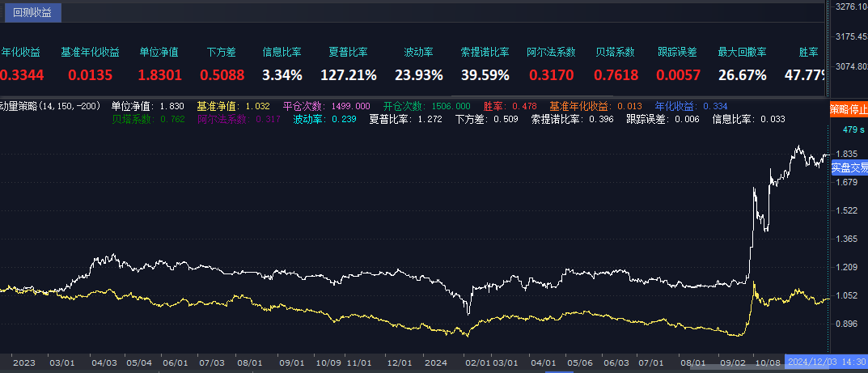Screen dimensions: 868x373
Task: Click the 2023 label on date axis
Action: [23, 362]
